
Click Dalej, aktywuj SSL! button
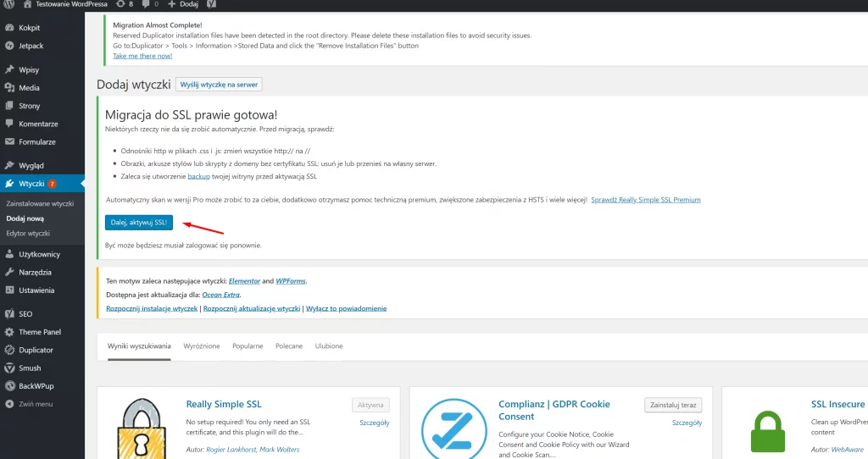[x=139, y=223]
